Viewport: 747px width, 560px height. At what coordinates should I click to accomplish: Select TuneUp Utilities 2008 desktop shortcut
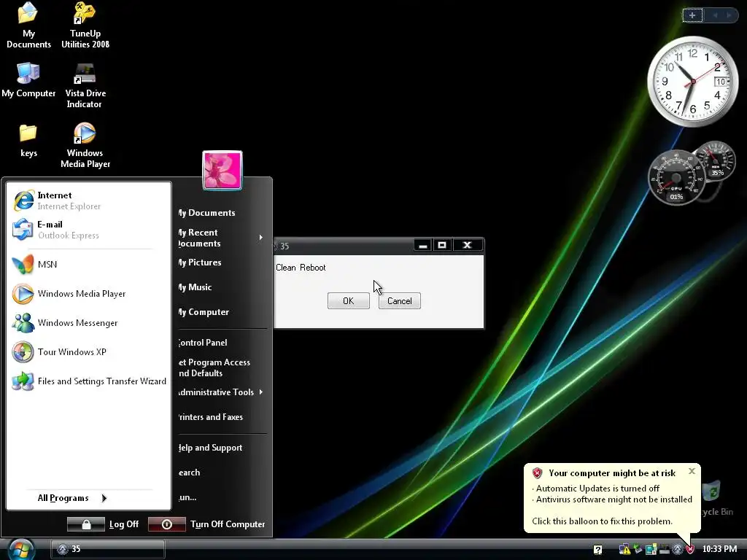[x=85, y=25]
